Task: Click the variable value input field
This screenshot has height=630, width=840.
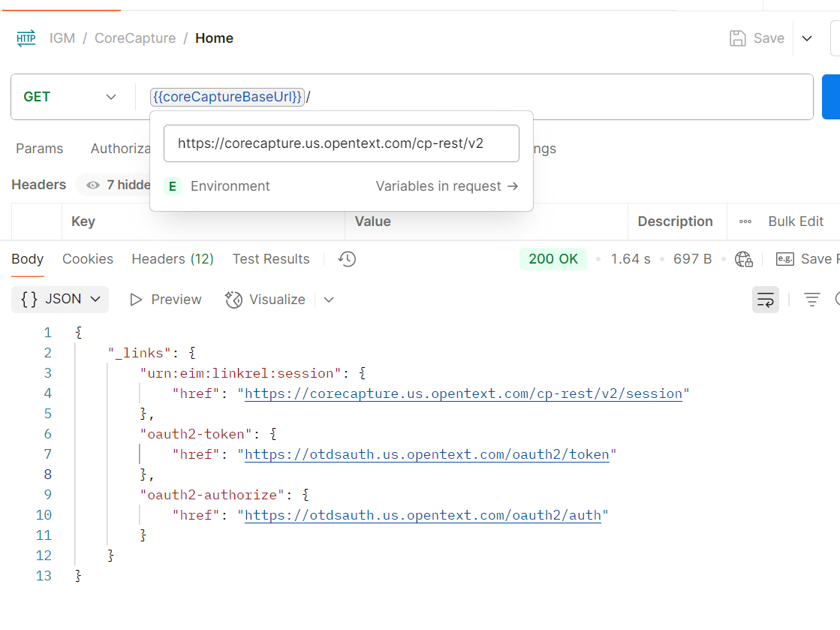Action: (342, 143)
